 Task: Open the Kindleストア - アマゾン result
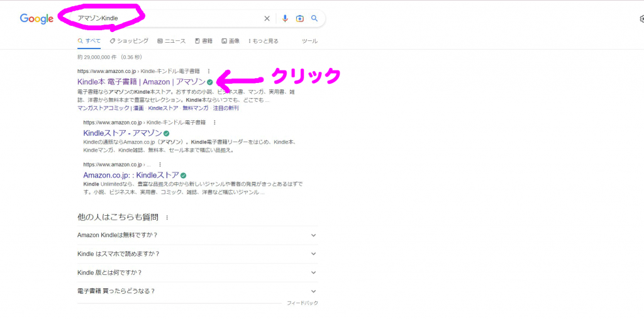coord(123,133)
